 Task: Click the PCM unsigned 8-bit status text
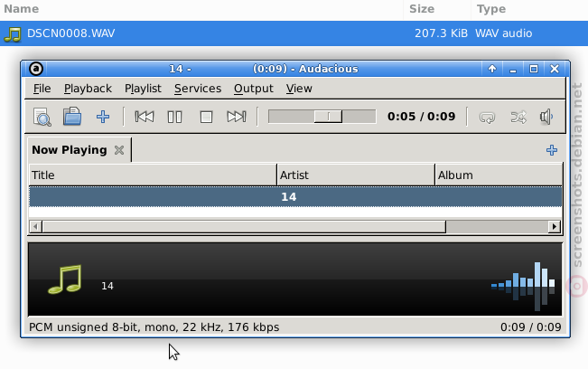(154, 327)
